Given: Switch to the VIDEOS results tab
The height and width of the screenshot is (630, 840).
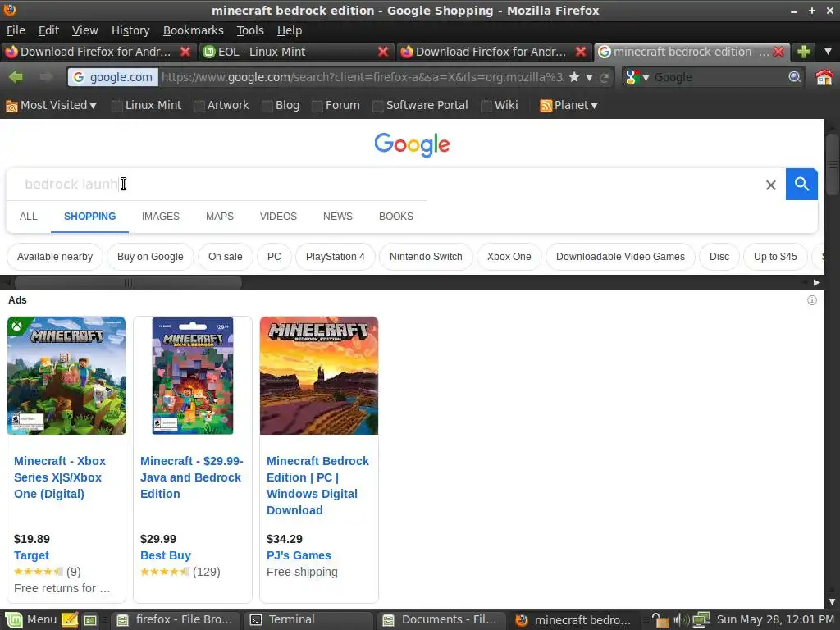Looking at the screenshot, I should click(x=278, y=217).
